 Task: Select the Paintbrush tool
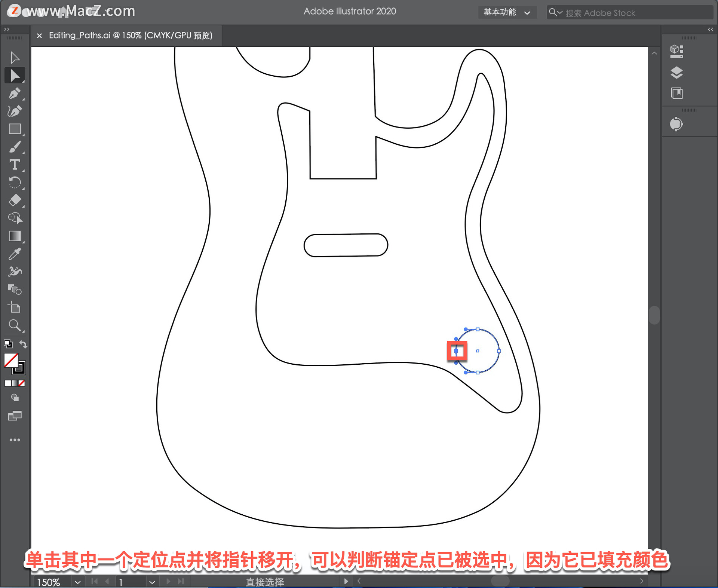click(x=15, y=147)
